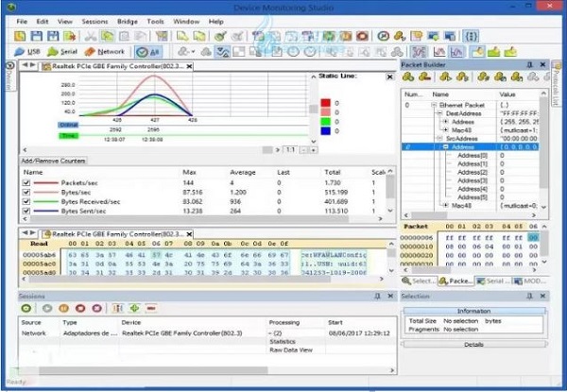Collapse the SrcAddress tree node
This screenshot has height=392, width=567.
pos(439,138)
